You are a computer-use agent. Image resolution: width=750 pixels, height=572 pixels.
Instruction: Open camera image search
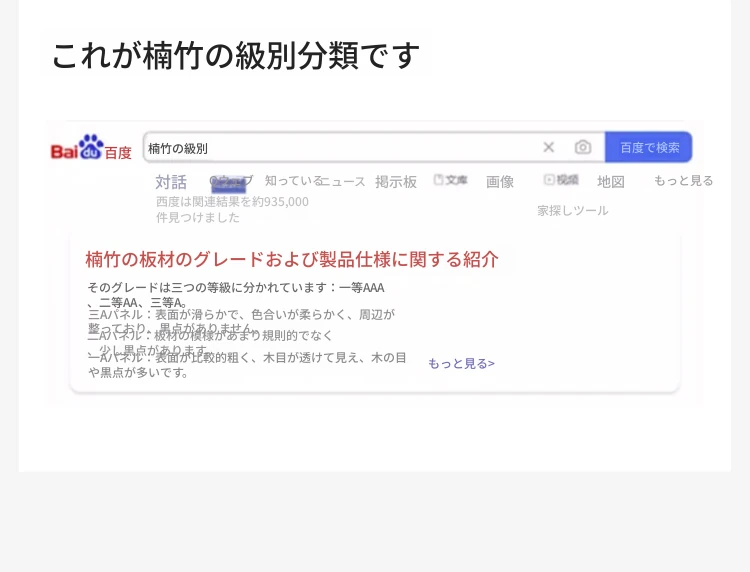tap(582, 147)
